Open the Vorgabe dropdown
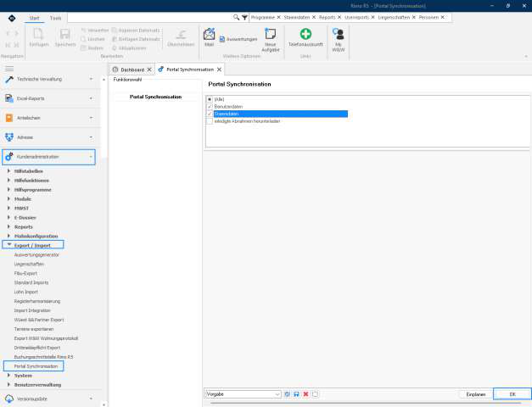This screenshot has height=407, width=532. [277, 394]
